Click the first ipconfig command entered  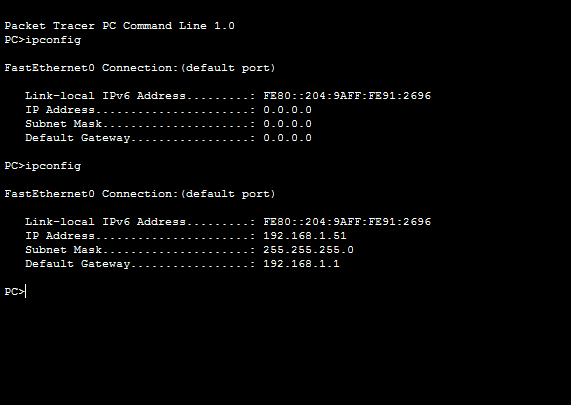(x=53, y=40)
